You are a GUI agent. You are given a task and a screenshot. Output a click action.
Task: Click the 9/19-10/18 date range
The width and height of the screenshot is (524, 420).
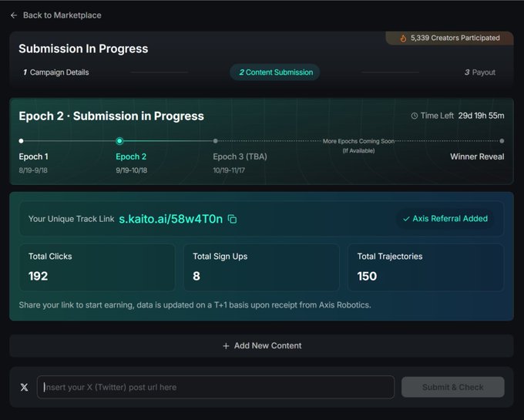131,170
